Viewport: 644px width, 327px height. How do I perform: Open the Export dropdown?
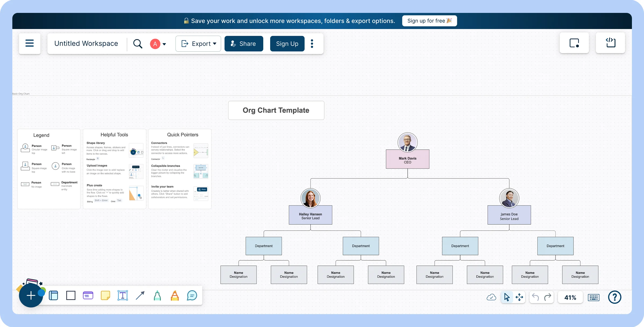click(198, 44)
